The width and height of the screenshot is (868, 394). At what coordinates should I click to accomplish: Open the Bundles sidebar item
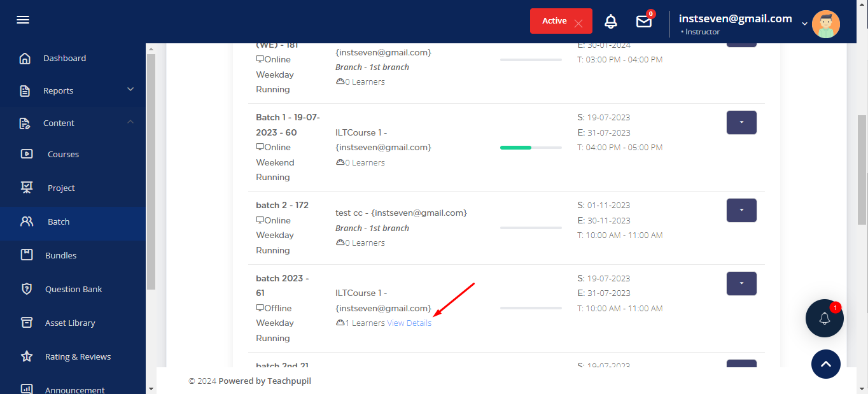60,255
